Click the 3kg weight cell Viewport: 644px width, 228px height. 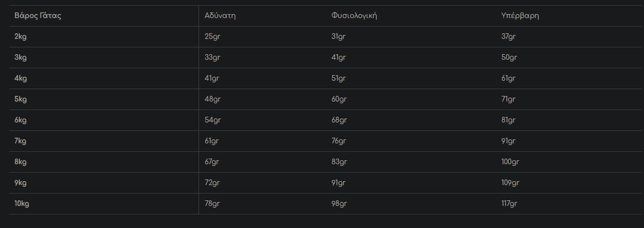point(21,58)
